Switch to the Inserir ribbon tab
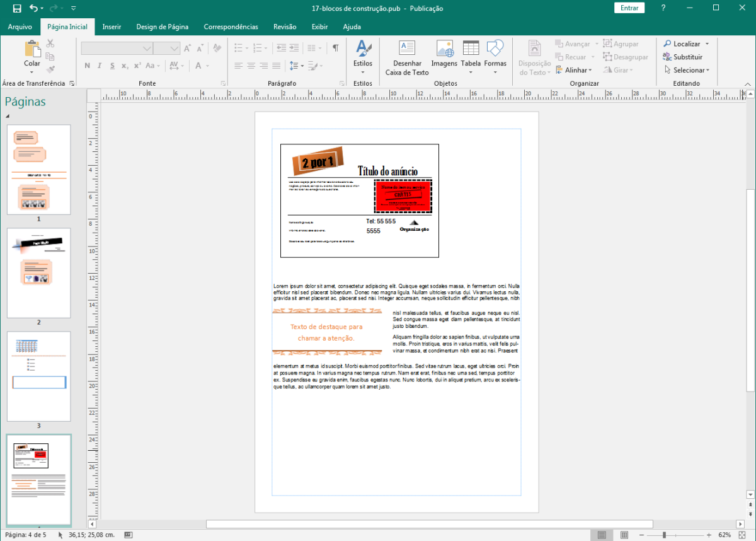The width and height of the screenshot is (756, 541). (112, 26)
